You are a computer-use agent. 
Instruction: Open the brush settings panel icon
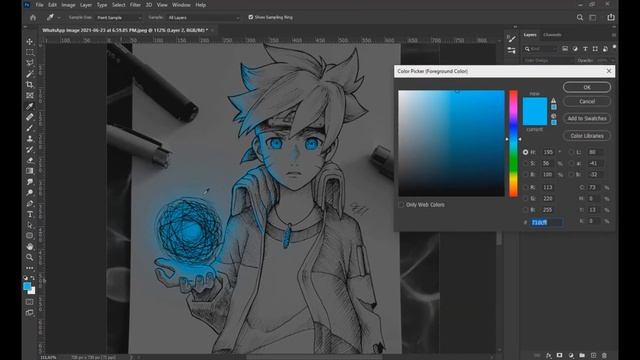511,39
